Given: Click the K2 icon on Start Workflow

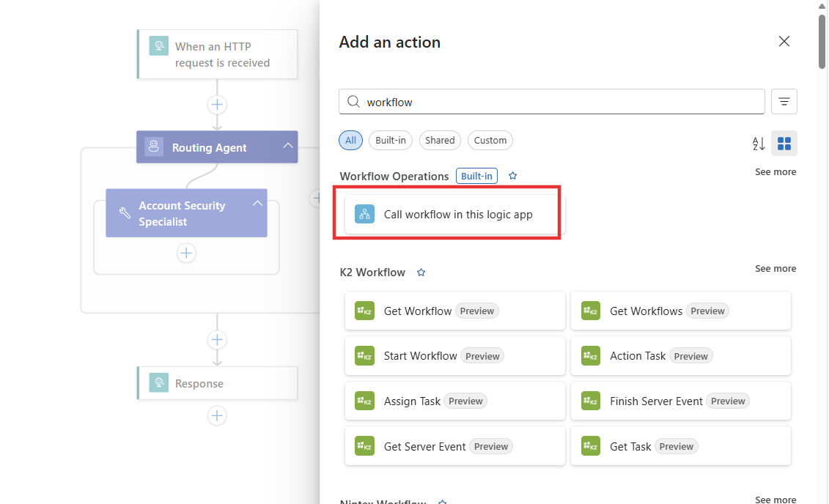Looking at the screenshot, I should pos(364,355).
